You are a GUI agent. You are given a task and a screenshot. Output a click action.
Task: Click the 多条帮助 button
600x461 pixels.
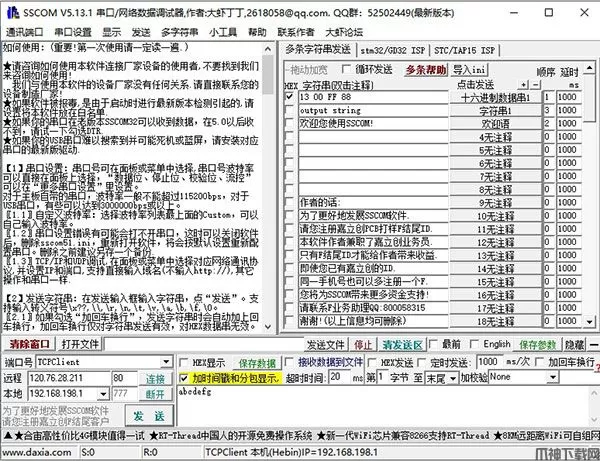426,70
